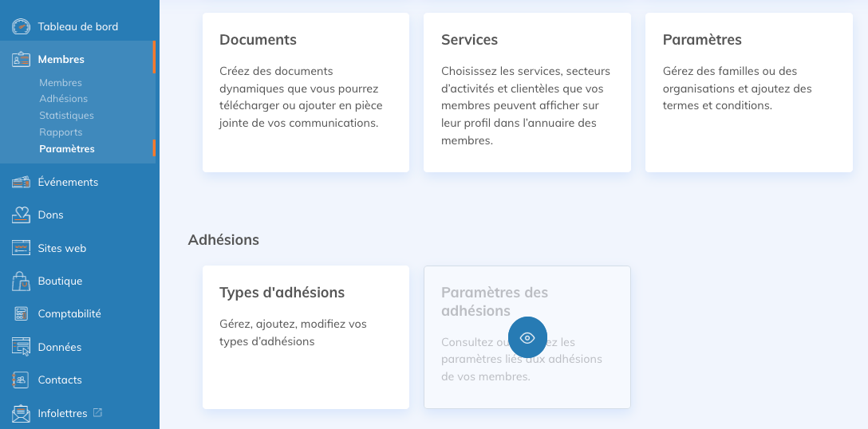Screen dimensions: 868x429
Task: Open the Membres submenu item
Action: 61,83
